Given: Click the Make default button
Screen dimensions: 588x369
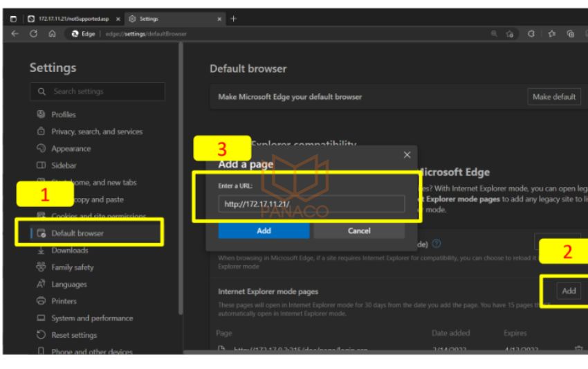Looking at the screenshot, I should pyautogui.click(x=554, y=97).
